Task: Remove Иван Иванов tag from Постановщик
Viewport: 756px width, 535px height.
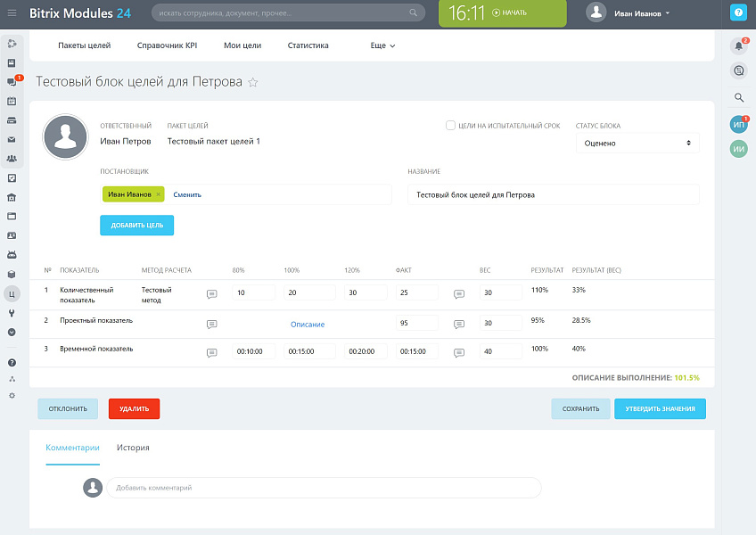Action: click(158, 194)
